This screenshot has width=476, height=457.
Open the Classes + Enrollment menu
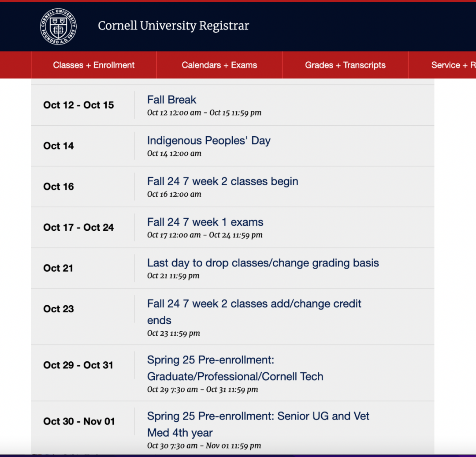tap(93, 65)
